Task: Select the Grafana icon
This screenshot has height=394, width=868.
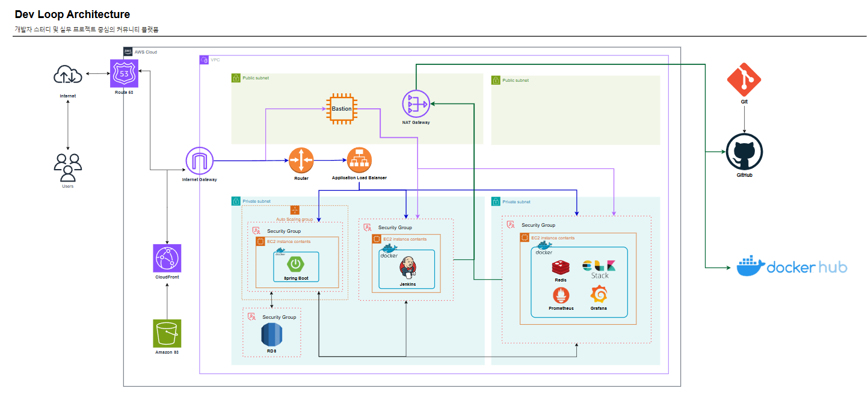Action: (x=599, y=295)
